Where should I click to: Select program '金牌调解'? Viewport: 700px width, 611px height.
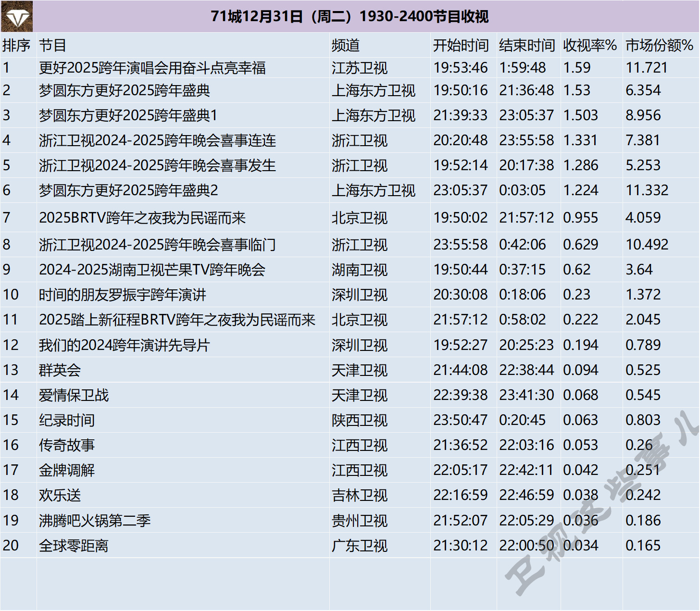pyautogui.click(x=67, y=470)
